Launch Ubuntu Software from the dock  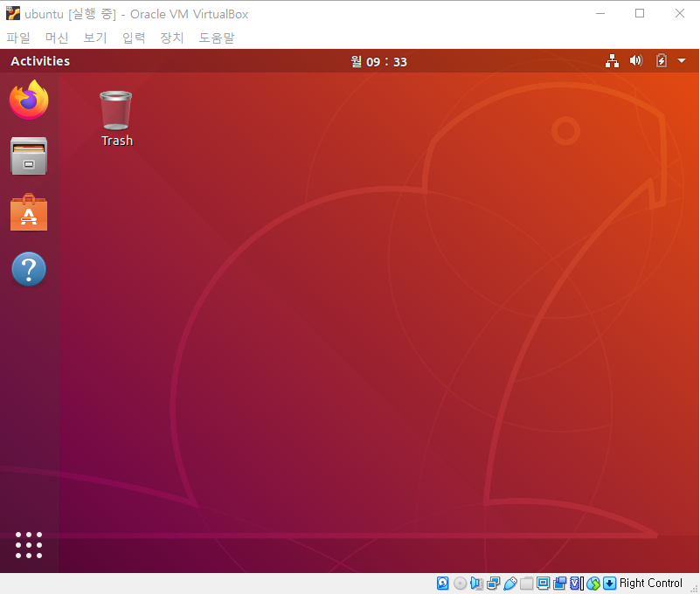[29, 213]
